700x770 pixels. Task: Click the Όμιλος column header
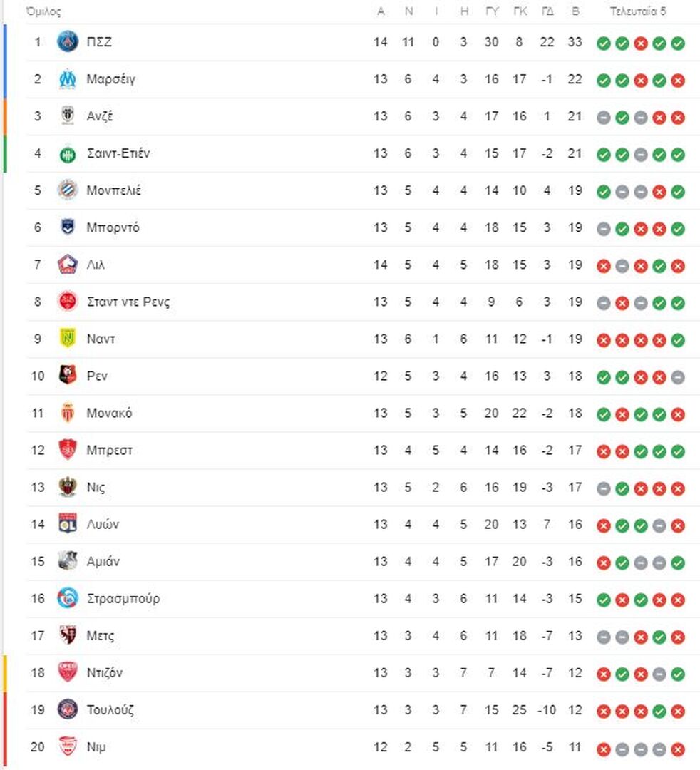[x=43, y=11]
